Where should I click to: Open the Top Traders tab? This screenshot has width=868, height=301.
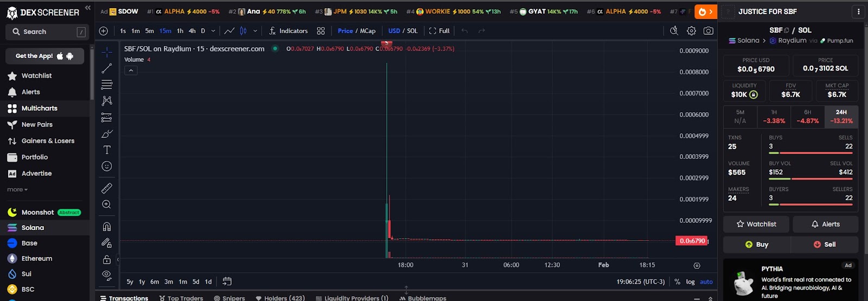(181, 298)
